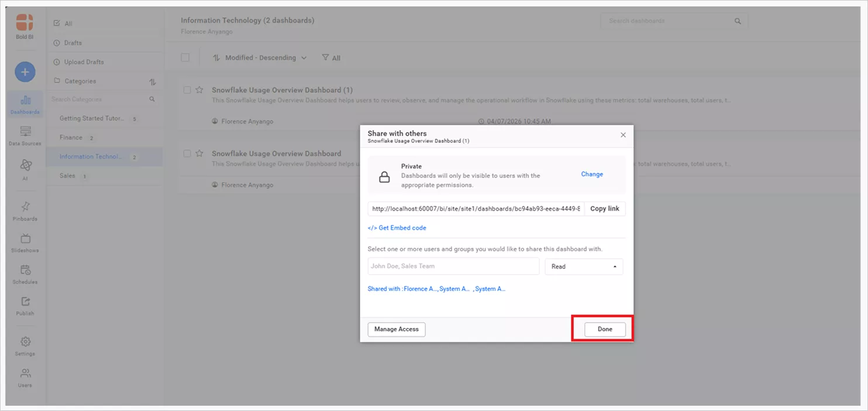The height and width of the screenshot is (411, 868).
Task: Click the Bold BI logo
Action: click(x=25, y=22)
